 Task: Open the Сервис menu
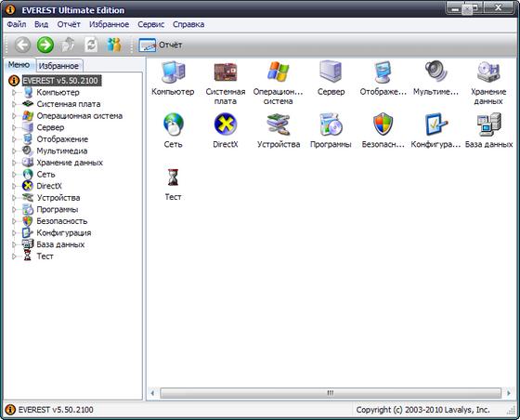[x=150, y=24]
